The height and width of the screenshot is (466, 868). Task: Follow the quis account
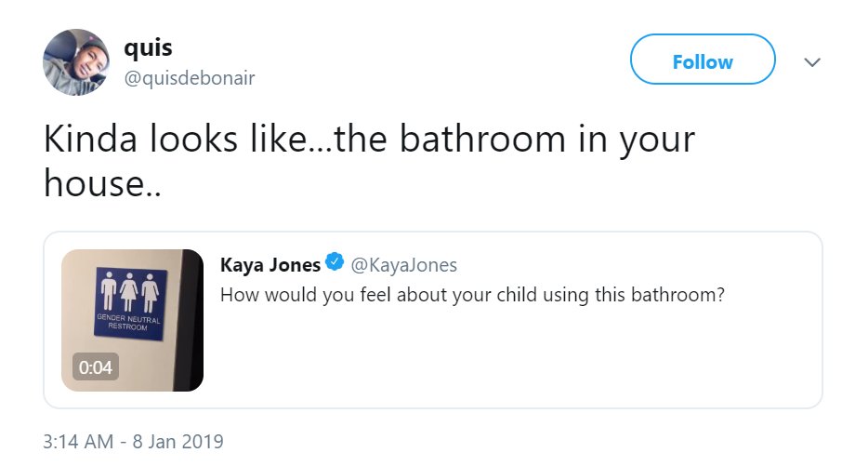click(x=703, y=60)
